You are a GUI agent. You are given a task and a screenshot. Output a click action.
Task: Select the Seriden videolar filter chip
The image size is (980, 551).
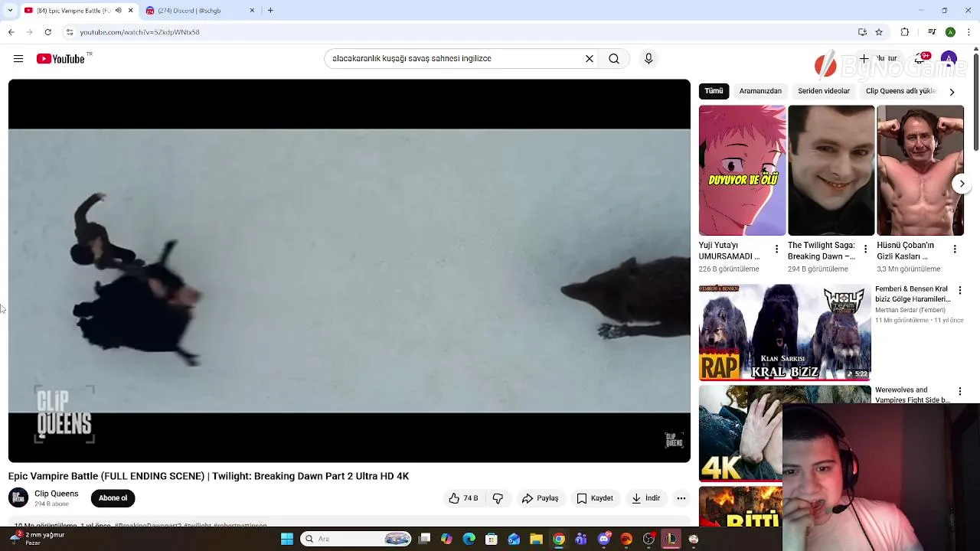(824, 91)
